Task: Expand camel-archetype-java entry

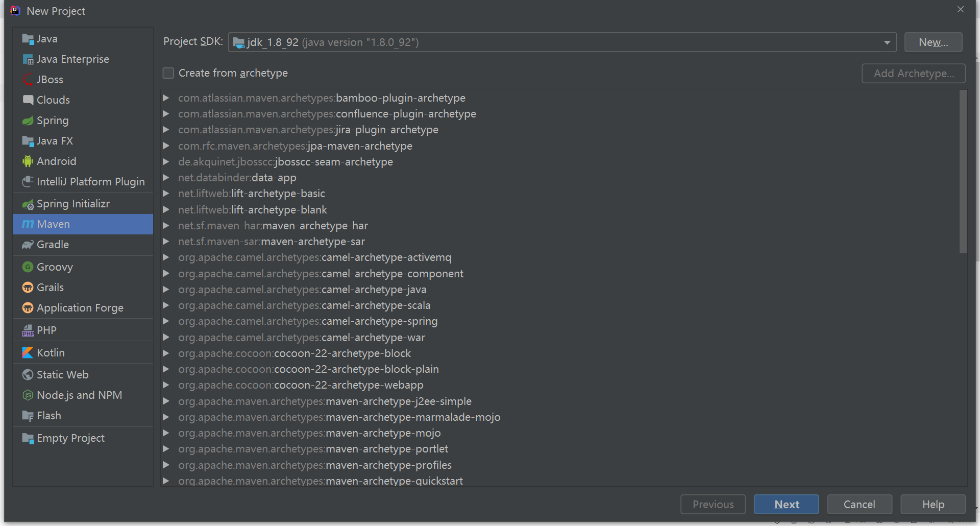Action: [166, 289]
